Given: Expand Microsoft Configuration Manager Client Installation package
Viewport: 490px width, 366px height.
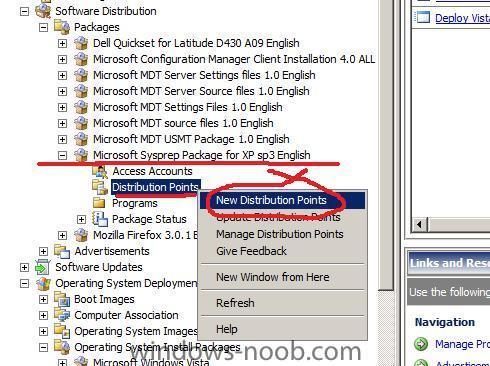Looking at the screenshot, I should [x=62, y=59].
